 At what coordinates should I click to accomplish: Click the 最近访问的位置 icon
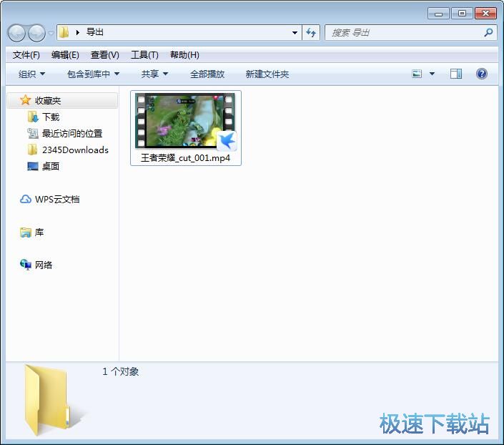33,133
